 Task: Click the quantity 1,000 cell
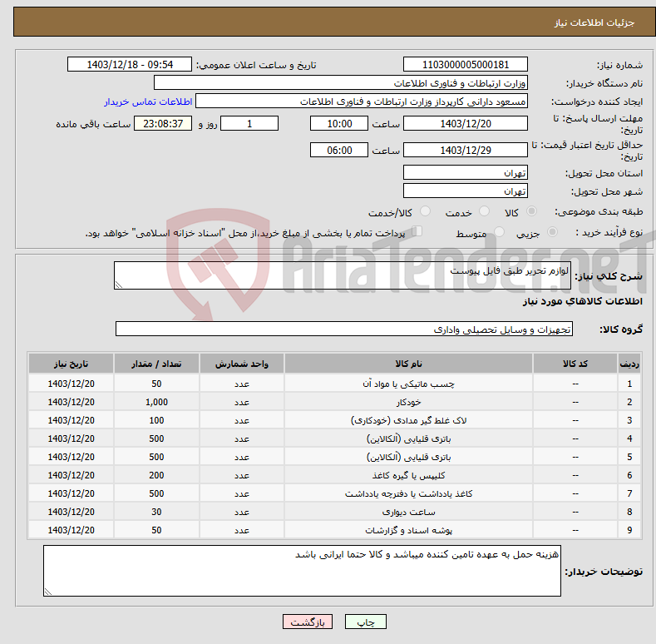(x=156, y=402)
